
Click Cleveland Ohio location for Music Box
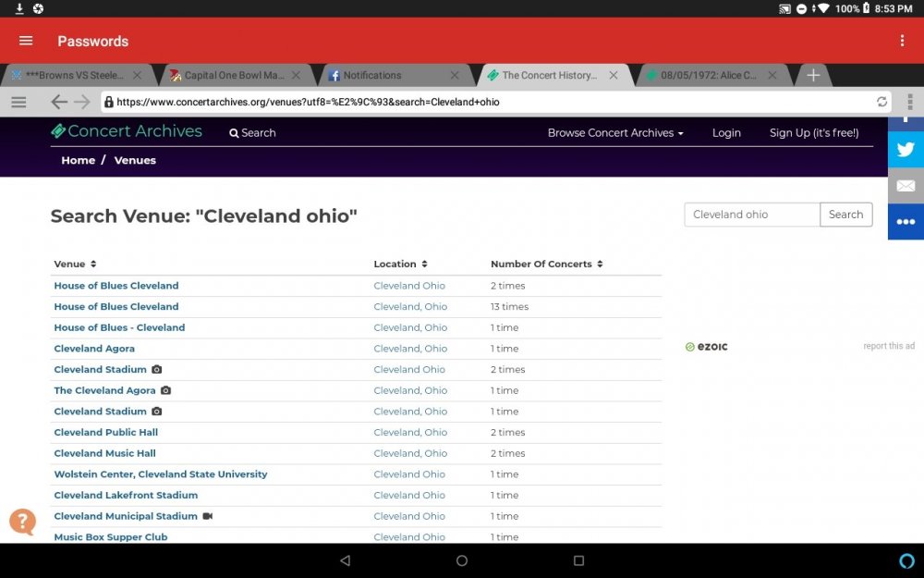tap(409, 536)
